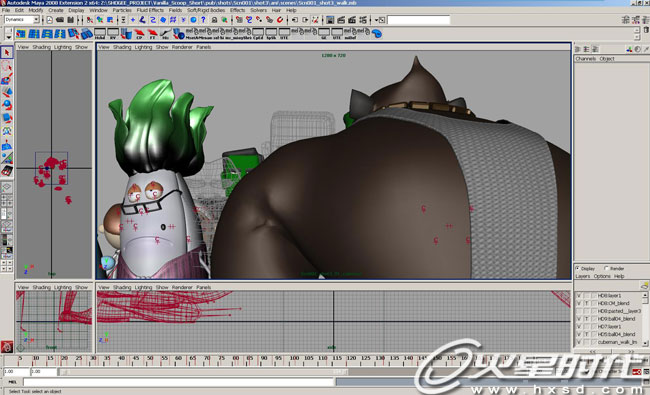Click the MEL command line label
Screen dimensions: 650x395
coord(12,382)
